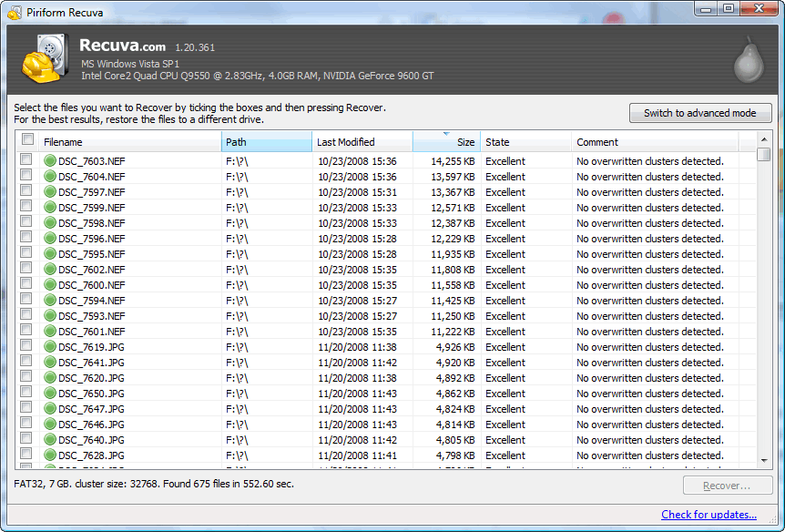Click the green circle beside DSC_7628.JPG
The height and width of the screenshot is (532, 785).
[49, 455]
